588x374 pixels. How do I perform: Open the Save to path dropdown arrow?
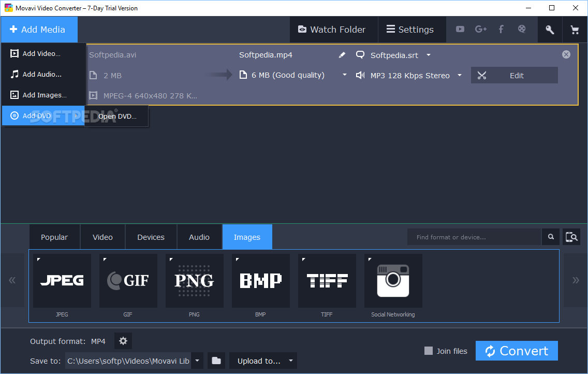pyautogui.click(x=197, y=361)
